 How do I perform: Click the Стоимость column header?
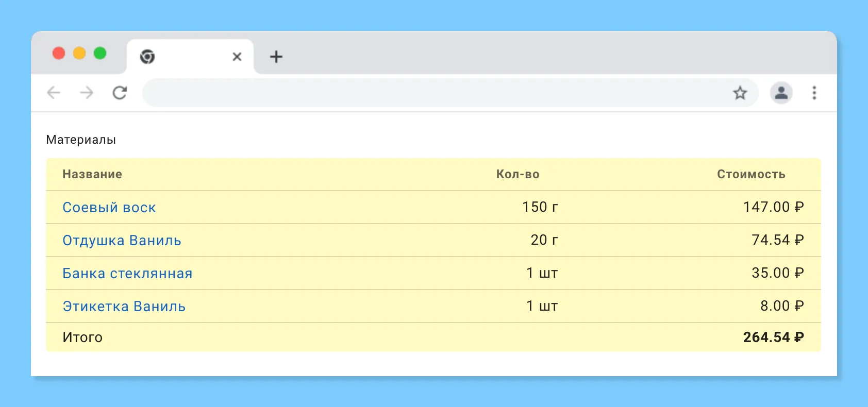[x=751, y=174]
